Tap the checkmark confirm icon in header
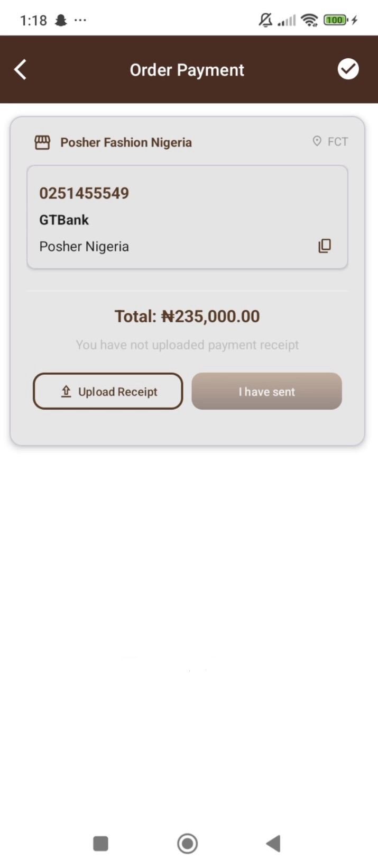The width and height of the screenshot is (378, 868). click(348, 69)
